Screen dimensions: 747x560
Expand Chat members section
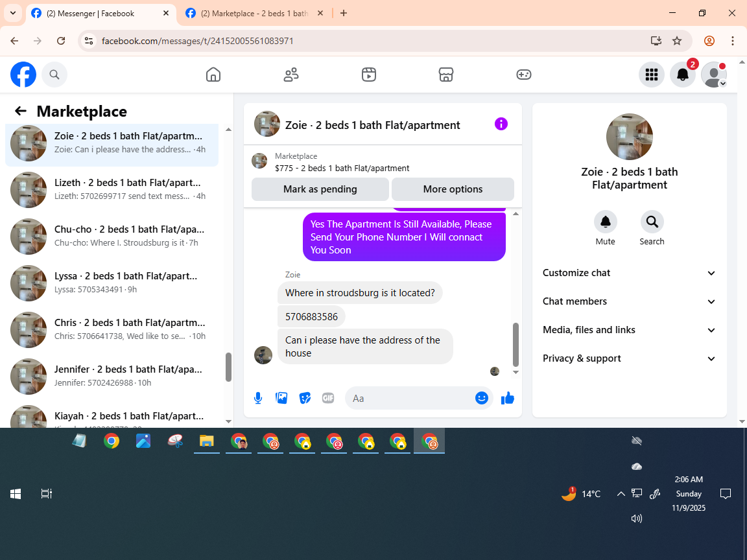pyautogui.click(x=630, y=301)
